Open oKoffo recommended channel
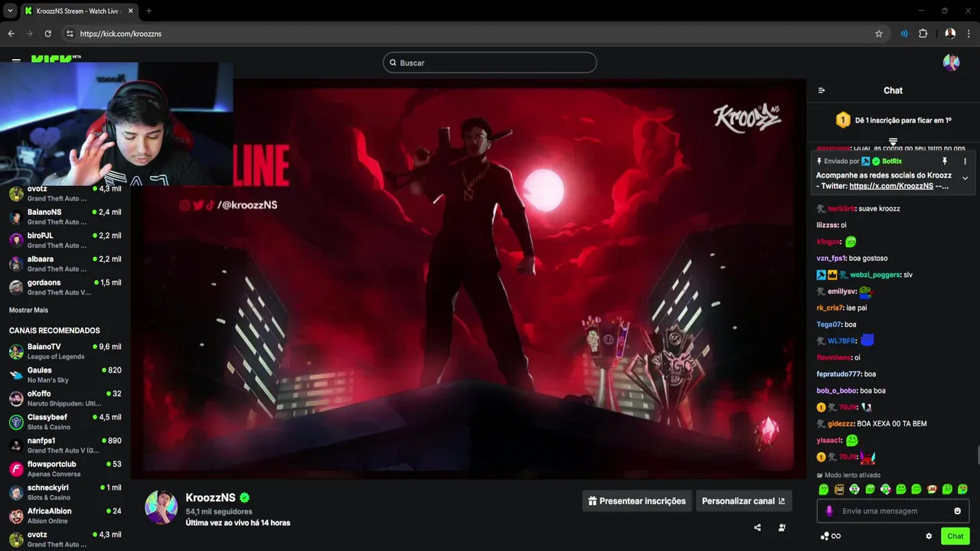Screen dimensions: 980x551 65,398
